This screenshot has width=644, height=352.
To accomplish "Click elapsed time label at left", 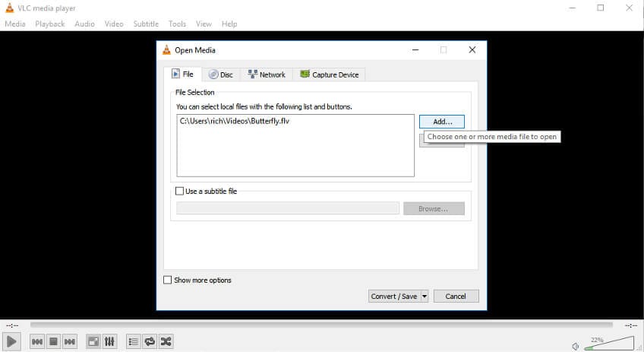I will (12, 325).
